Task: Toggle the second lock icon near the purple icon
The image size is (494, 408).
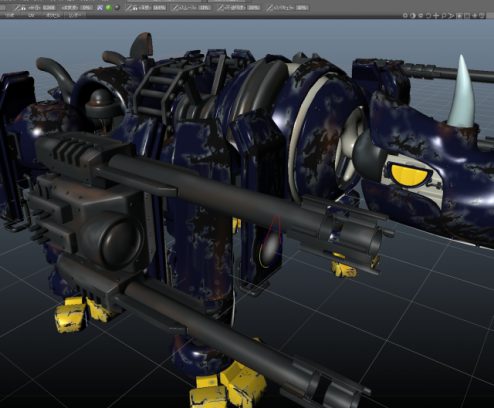Action: 135,8
